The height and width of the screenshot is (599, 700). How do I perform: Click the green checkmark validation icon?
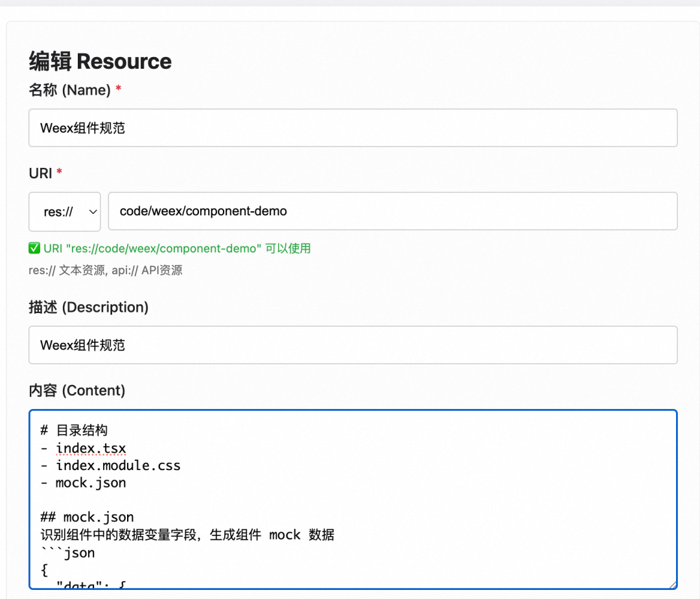click(x=34, y=248)
